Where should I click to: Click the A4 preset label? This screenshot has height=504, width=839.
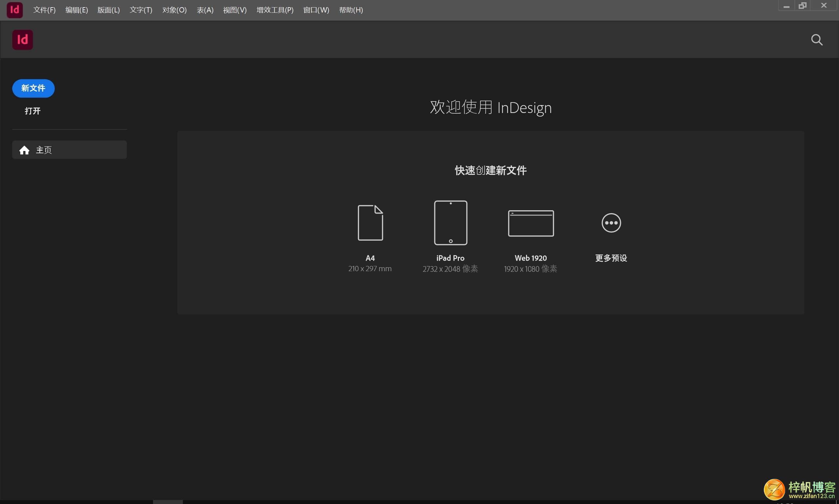(370, 258)
